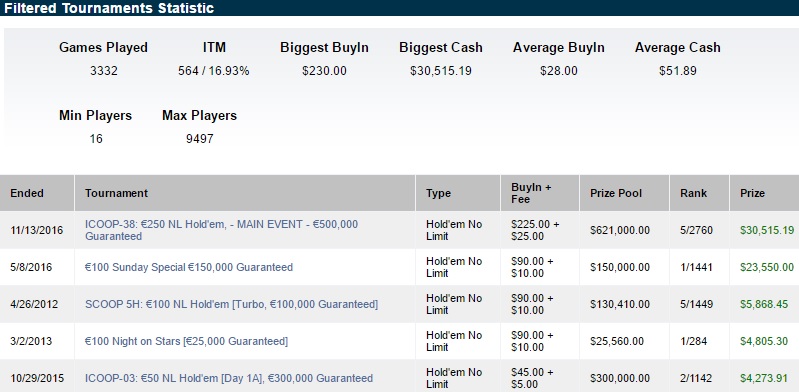Select the 11/13/2016 ended date cell

(x=37, y=230)
